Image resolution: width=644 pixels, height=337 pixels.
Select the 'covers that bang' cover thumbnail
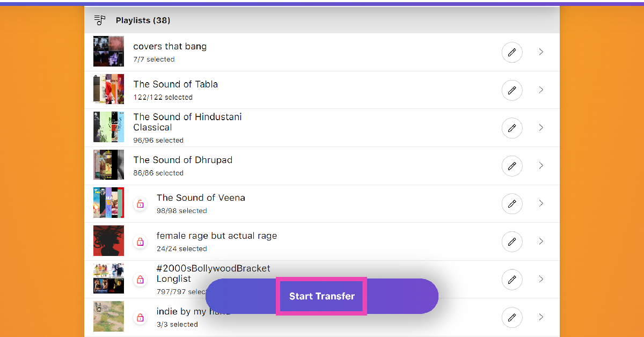point(108,52)
